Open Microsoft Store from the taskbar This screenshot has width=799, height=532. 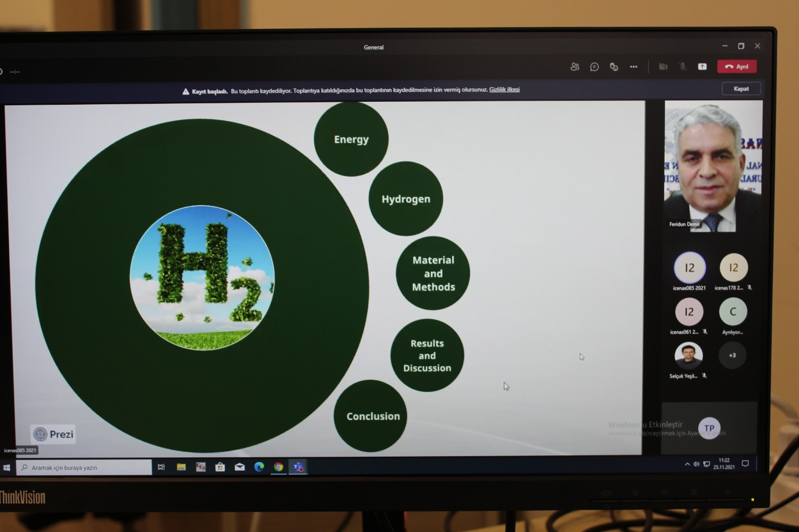pos(220,467)
